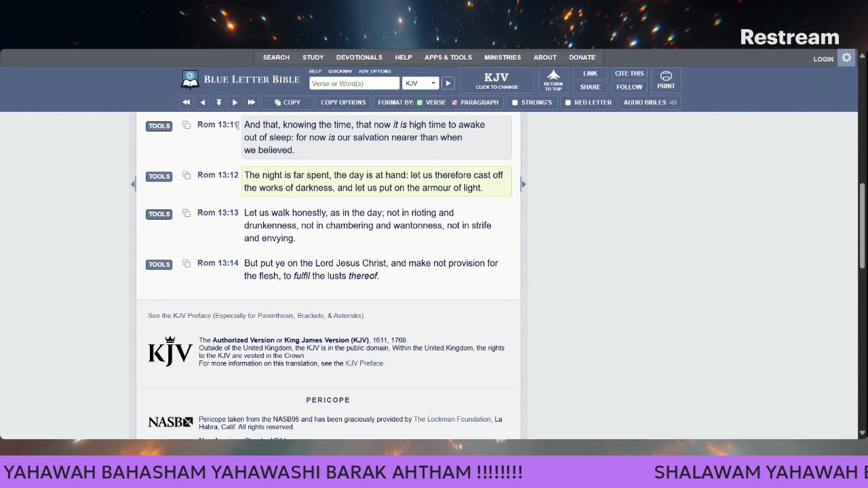
Task: Click the jump-down double arrow icon
Action: pyautogui.click(x=218, y=102)
